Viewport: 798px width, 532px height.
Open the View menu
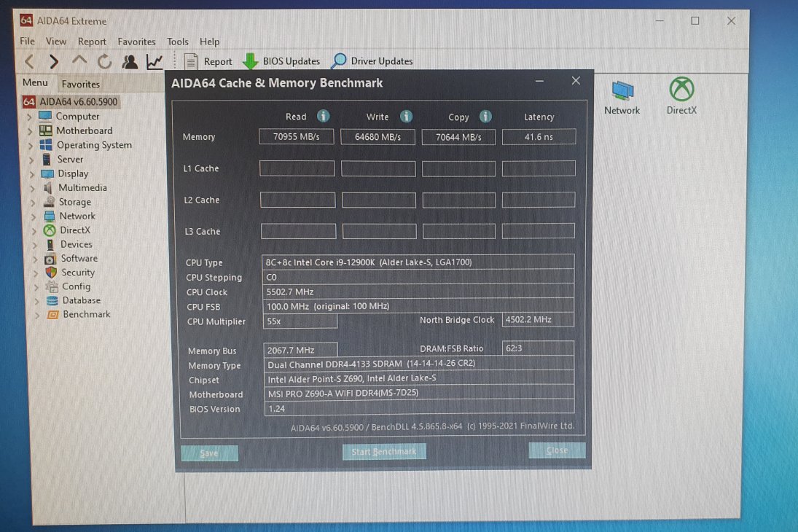click(56, 42)
